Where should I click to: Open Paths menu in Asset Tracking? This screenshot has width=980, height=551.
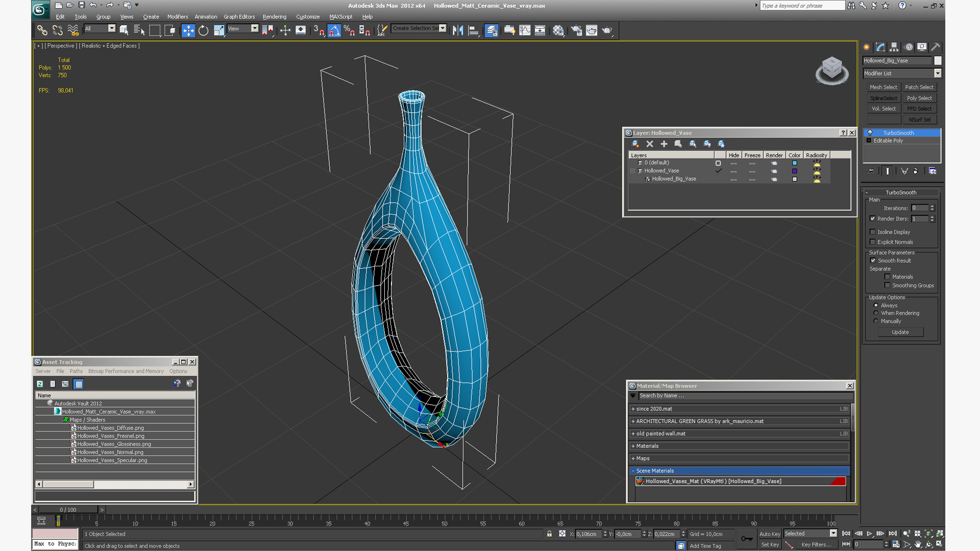click(x=76, y=371)
